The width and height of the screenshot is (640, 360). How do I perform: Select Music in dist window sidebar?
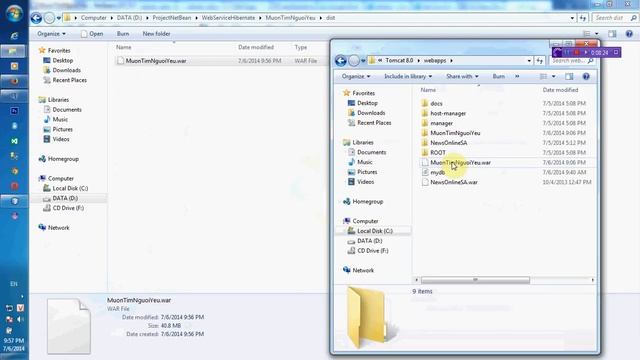(60, 120)
